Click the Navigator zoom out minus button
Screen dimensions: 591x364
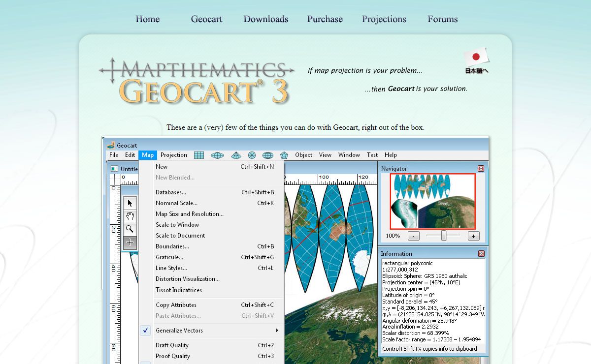[x=414, y=236]
